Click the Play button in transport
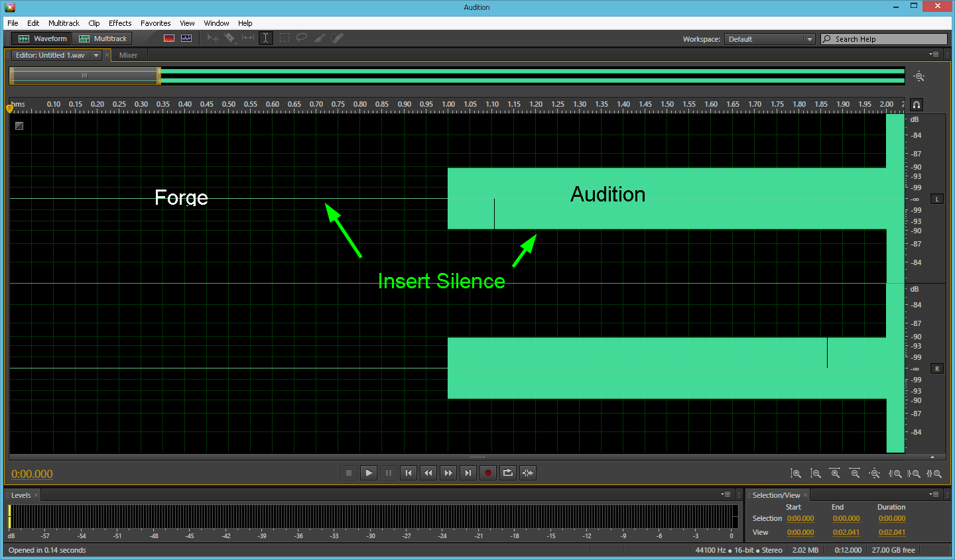This screenshot has height=560, width=955. (369, 473)
